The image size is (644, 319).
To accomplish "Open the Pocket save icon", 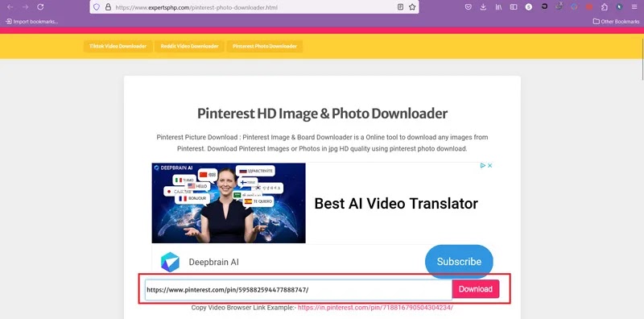I will 468,7.
